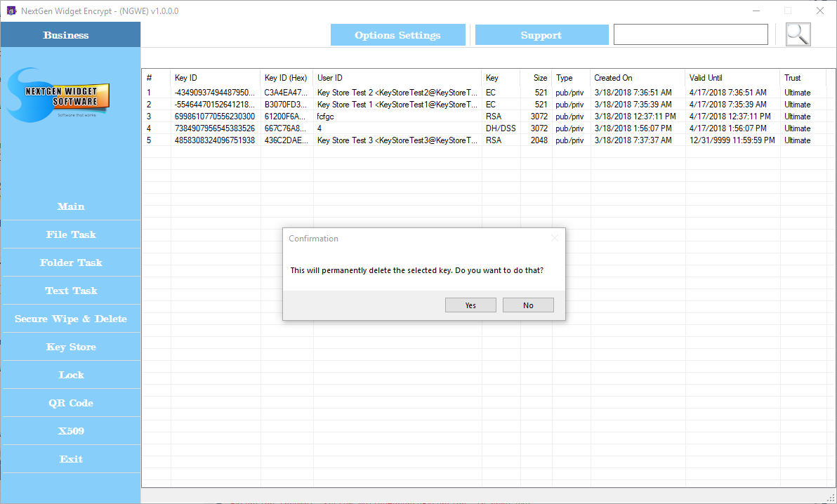This screenshot has width=837, height=504.
Task: Open the Text Task section
Action: click(x=71, y=291)
